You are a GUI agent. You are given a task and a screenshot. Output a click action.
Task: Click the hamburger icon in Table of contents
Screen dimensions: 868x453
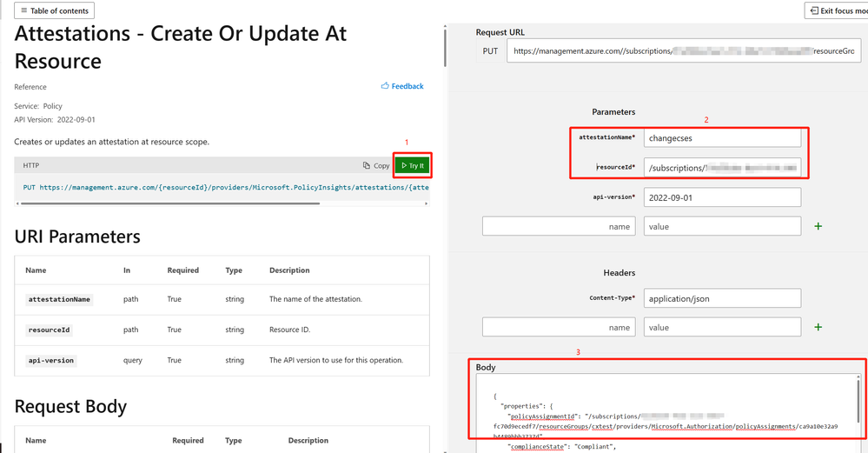coord(23,10)
